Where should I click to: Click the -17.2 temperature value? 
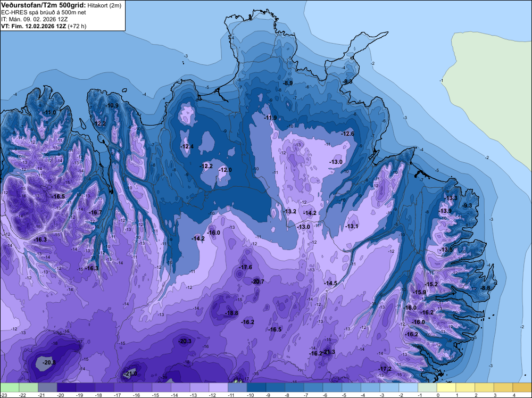click(385, 369)
